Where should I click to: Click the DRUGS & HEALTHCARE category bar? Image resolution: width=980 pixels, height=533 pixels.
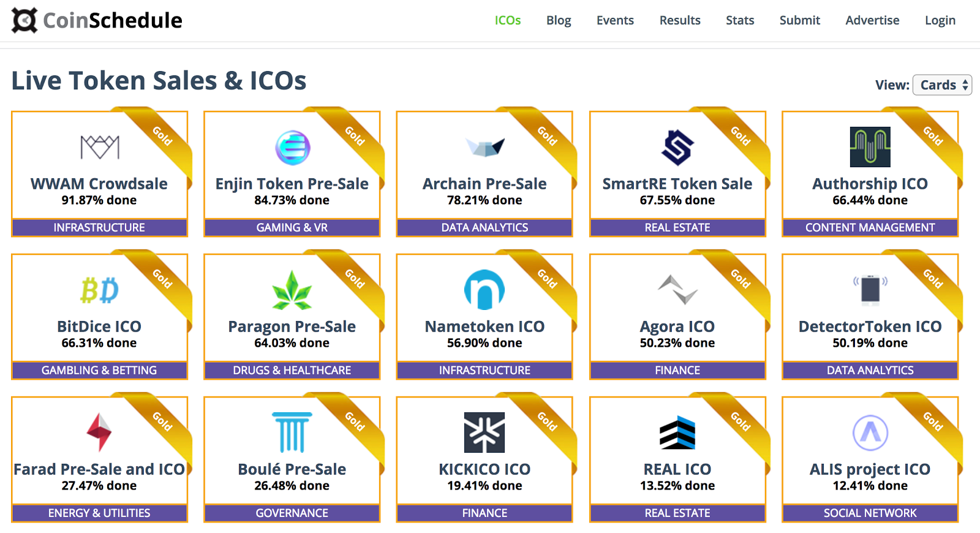(x=292, y=370)
